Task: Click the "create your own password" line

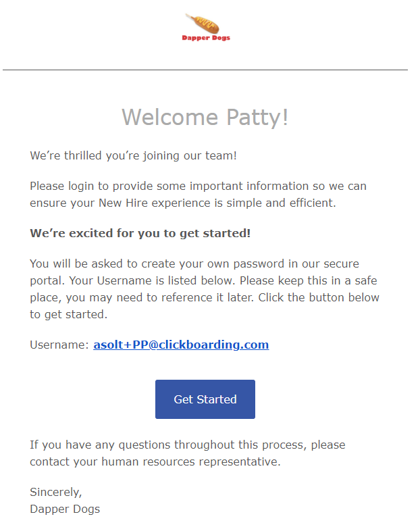Action: coord(194,264)
